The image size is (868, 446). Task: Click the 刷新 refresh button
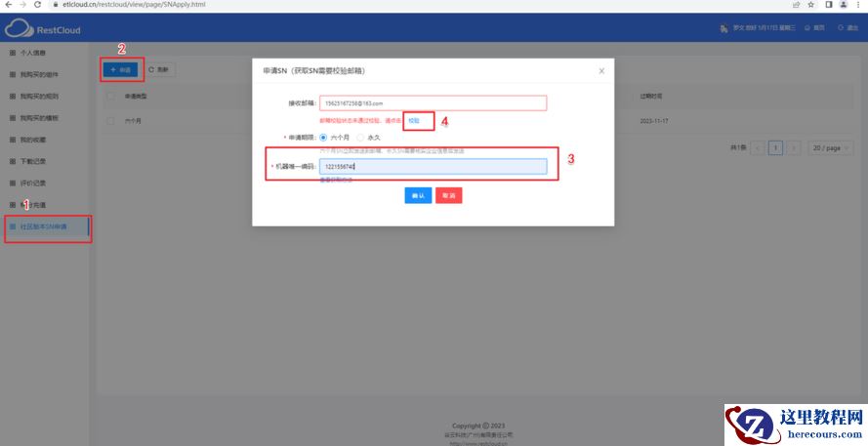159,69
